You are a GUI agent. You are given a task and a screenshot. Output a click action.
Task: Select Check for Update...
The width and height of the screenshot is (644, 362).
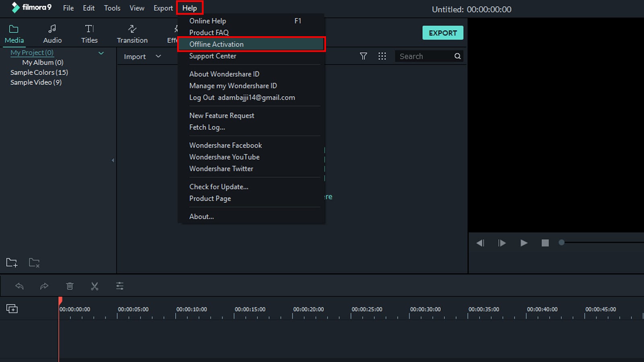(251, 187)
